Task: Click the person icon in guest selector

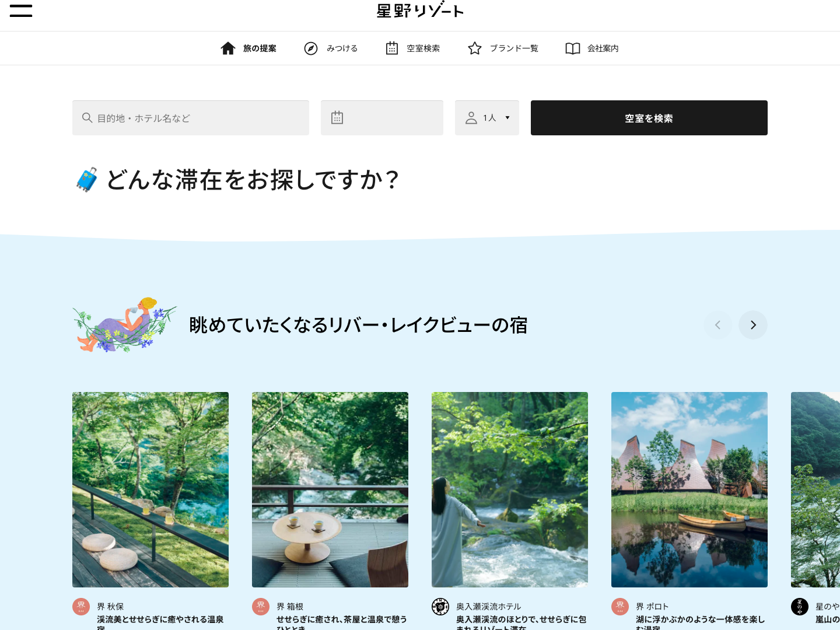Action: [471, 118]
